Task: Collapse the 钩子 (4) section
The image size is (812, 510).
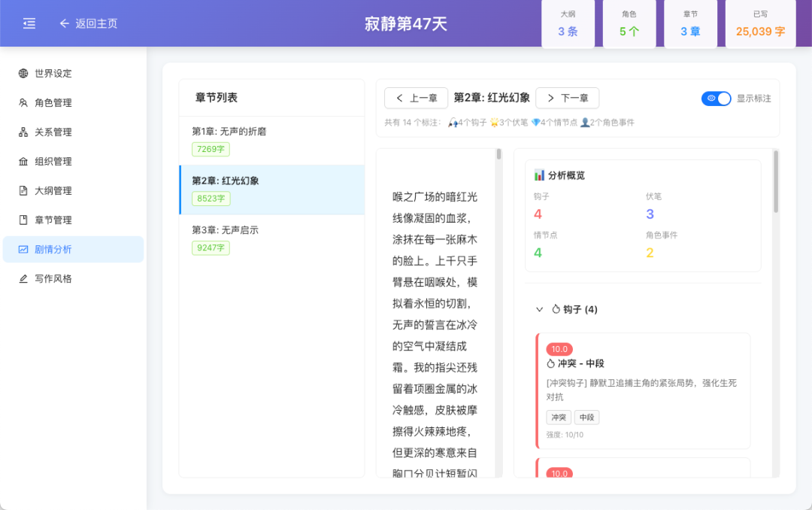Action: (x=540, y=308)
